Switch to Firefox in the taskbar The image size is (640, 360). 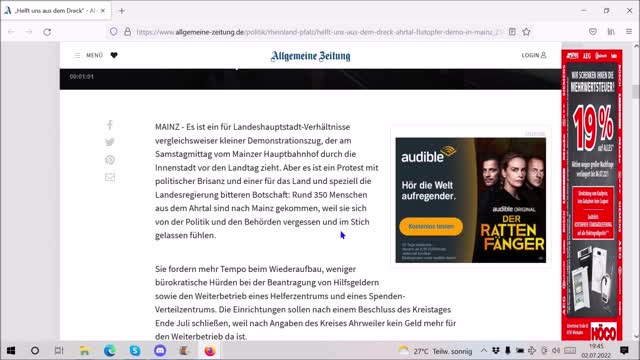(210, 351)
